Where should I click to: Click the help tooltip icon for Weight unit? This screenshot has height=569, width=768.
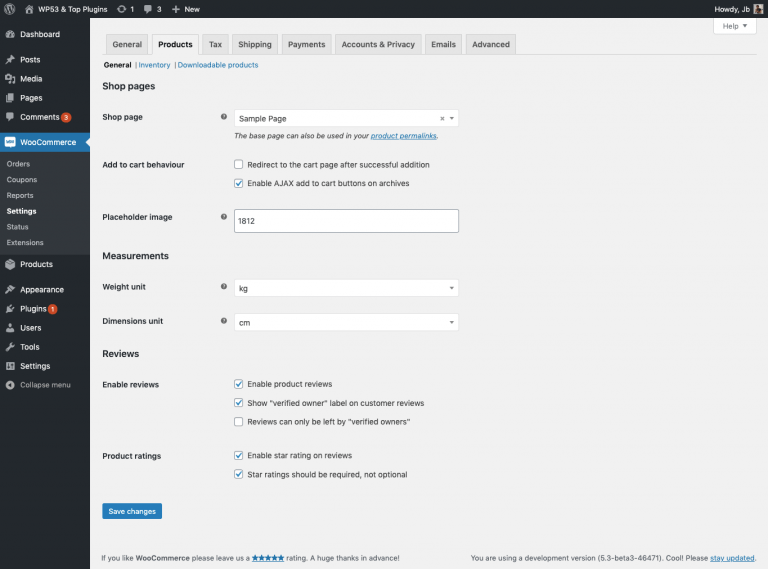(224, 286)
